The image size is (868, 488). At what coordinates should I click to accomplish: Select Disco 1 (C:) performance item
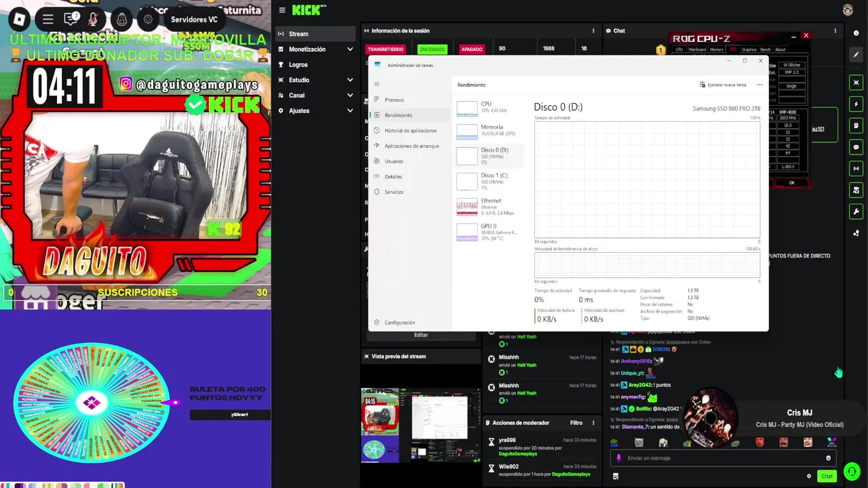pos(488,182)
